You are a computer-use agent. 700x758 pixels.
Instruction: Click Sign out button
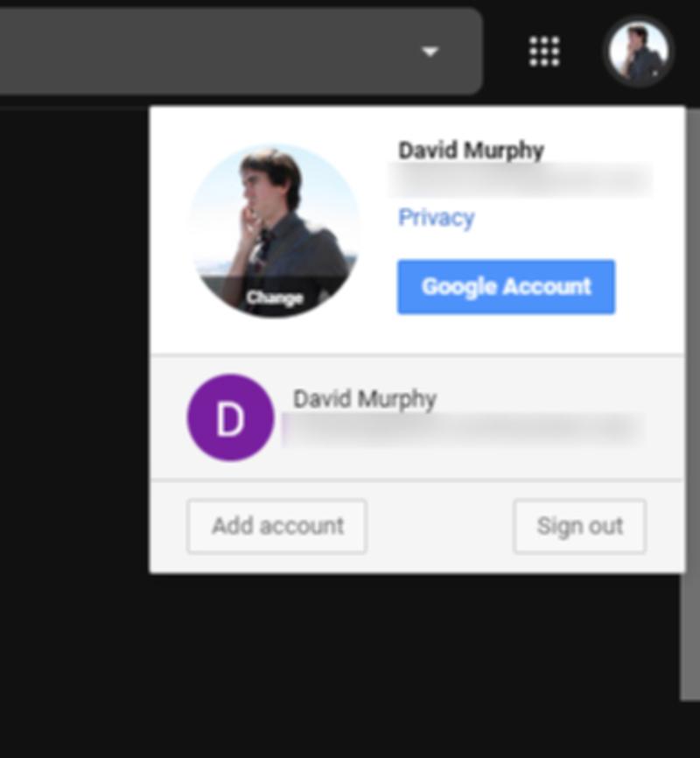tap(579, 526)
